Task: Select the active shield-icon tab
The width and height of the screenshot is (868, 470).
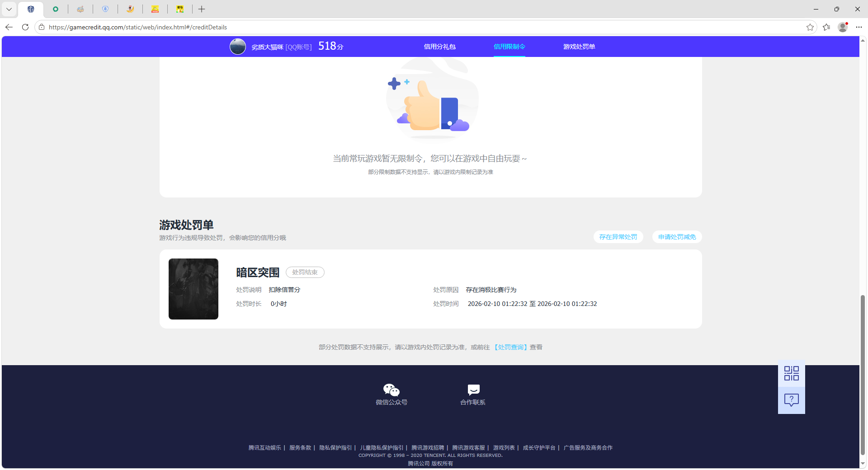Action: (31, 9)
